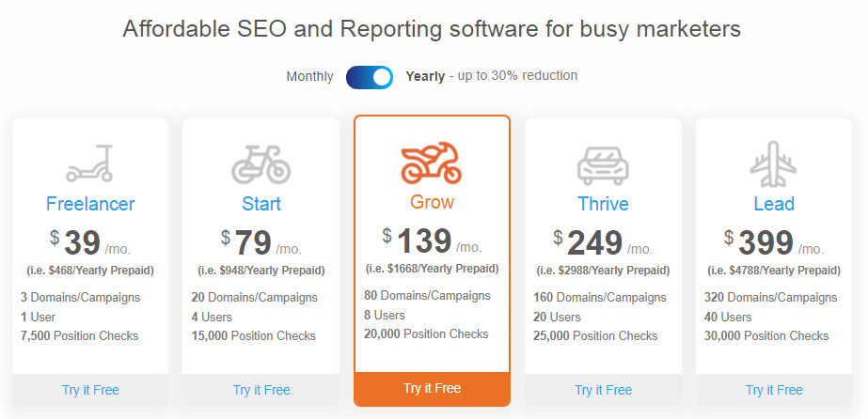Viewport: 868px width, 419px height.
Task: Open the Lead plan title
Action: (774, 204)
